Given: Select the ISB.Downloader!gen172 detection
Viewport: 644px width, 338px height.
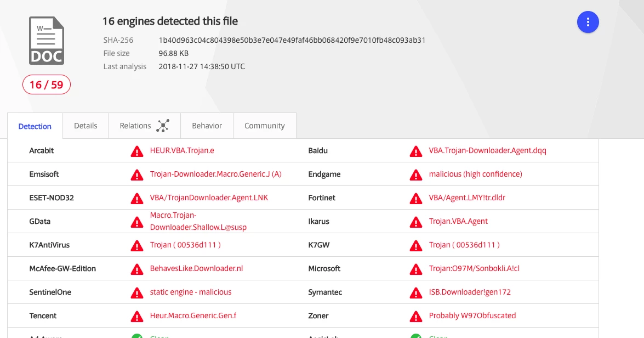Looking at the screenshot, I should (x=470, y=292).
